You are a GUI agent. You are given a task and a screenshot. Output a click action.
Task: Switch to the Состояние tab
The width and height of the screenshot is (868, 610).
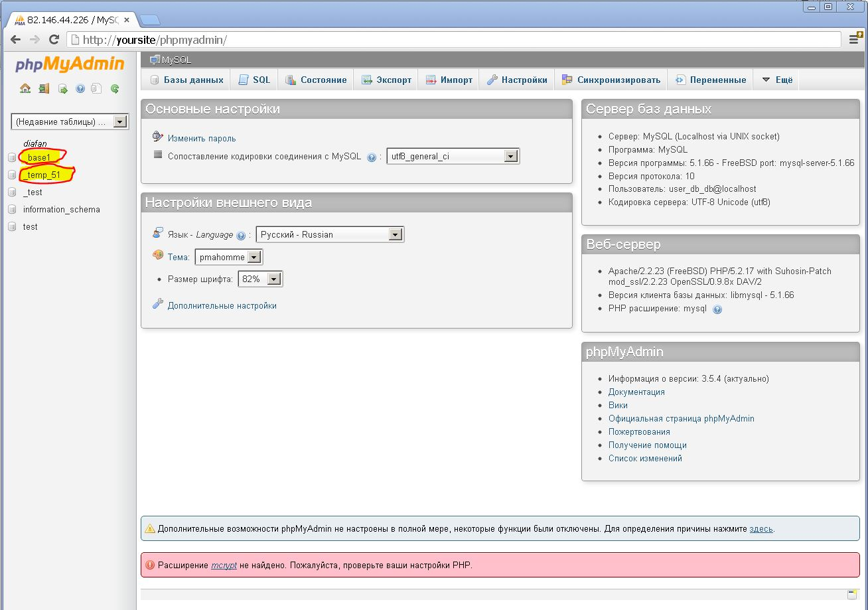click(x=316, y=80)
